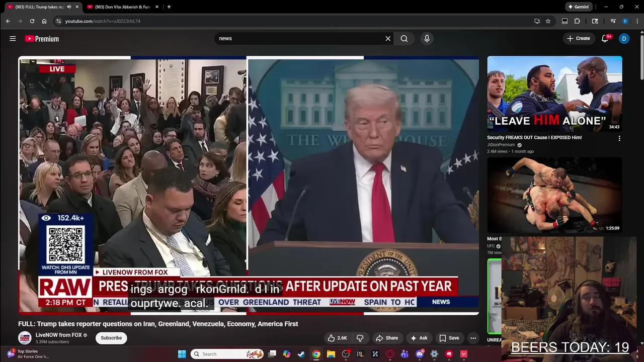Click the youtube.com address bar URL
Viewport: 644px width, 362px height.
pos(103,21)
